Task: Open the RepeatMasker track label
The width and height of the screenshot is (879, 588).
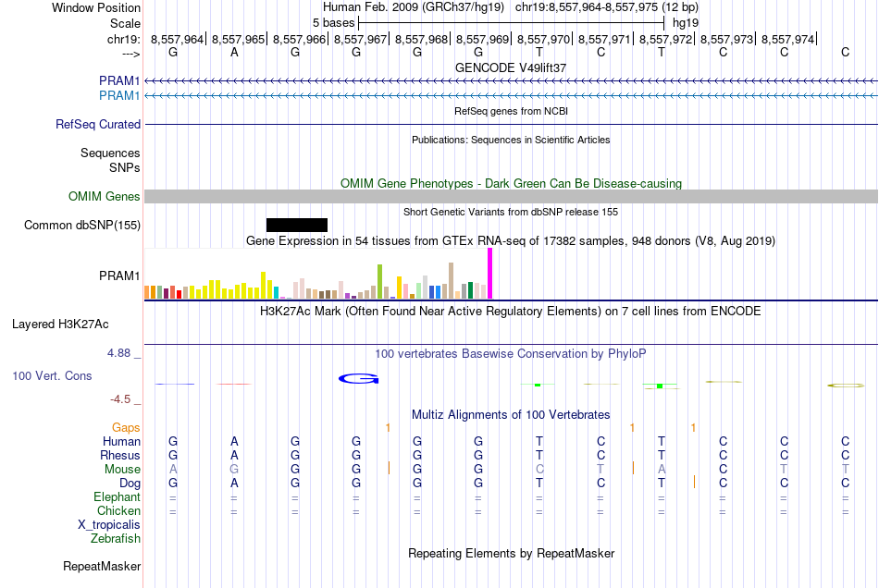Action: coord(102,566)
